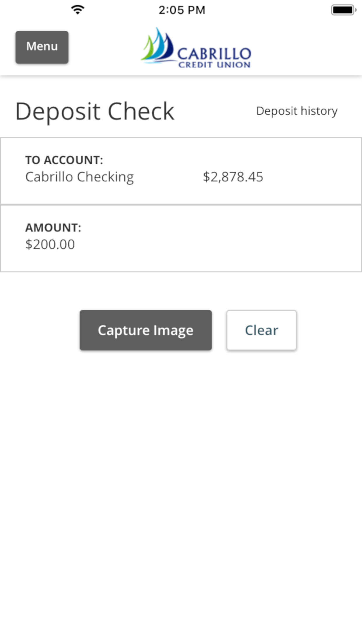Edit the $200.00 amount value
Viewport: 362px width, 644px height.
[x=50, y=244]
